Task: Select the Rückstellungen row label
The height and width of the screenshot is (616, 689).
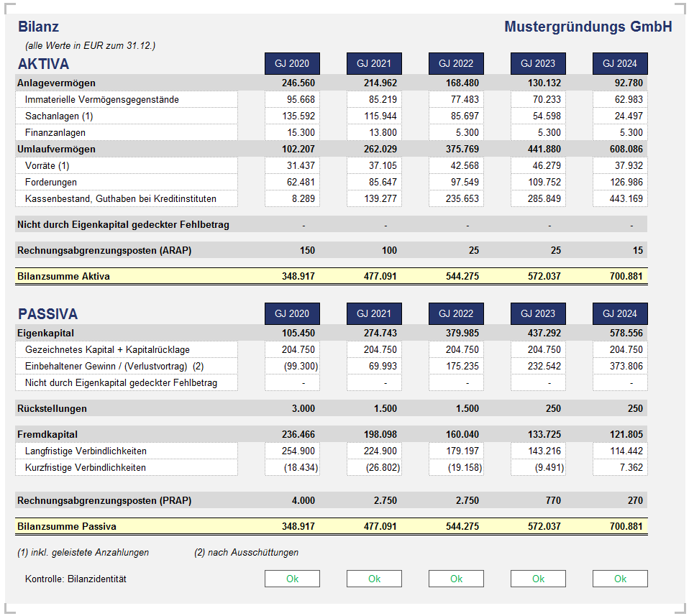Action: (52, 408)
